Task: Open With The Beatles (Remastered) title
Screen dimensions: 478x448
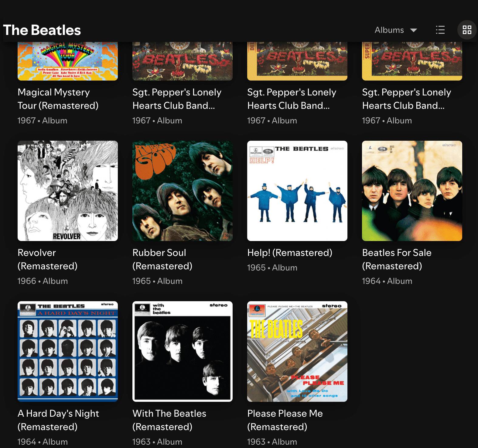Action: point(169,420)
